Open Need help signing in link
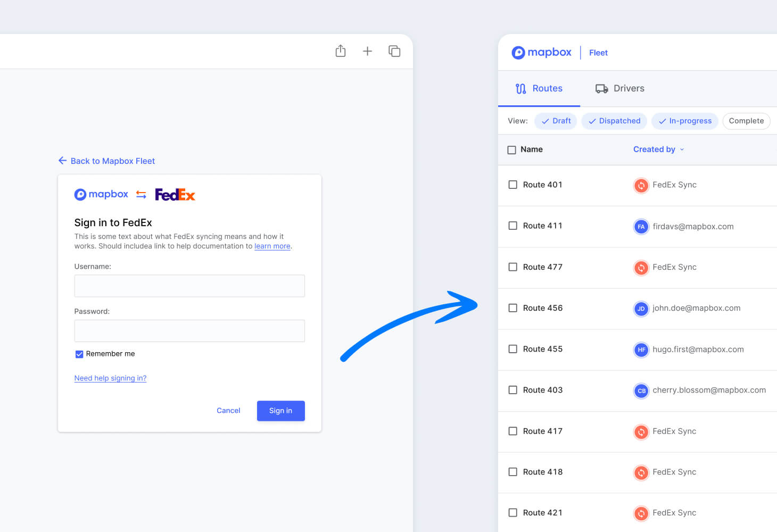The image size is (777, 532). point(110,378)
